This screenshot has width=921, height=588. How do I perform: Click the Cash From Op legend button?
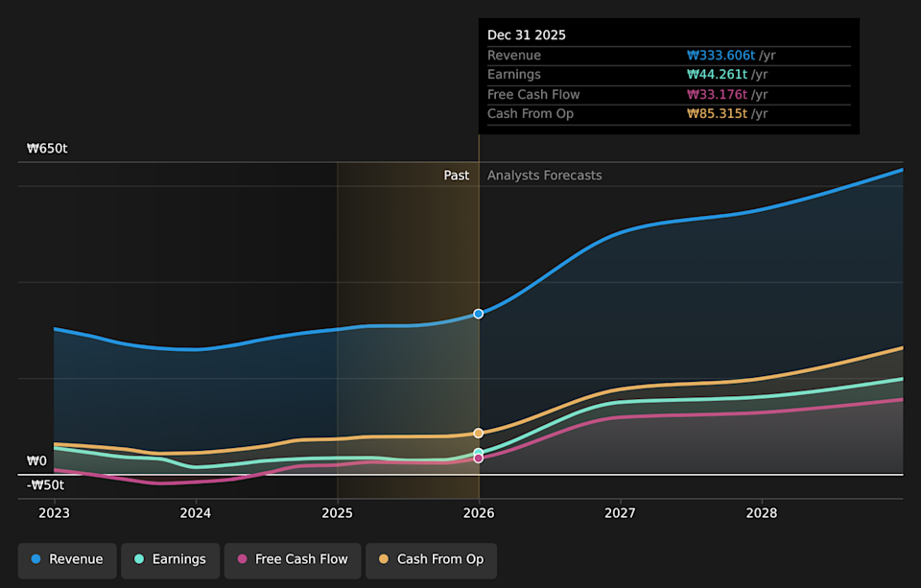coord(431,559)
